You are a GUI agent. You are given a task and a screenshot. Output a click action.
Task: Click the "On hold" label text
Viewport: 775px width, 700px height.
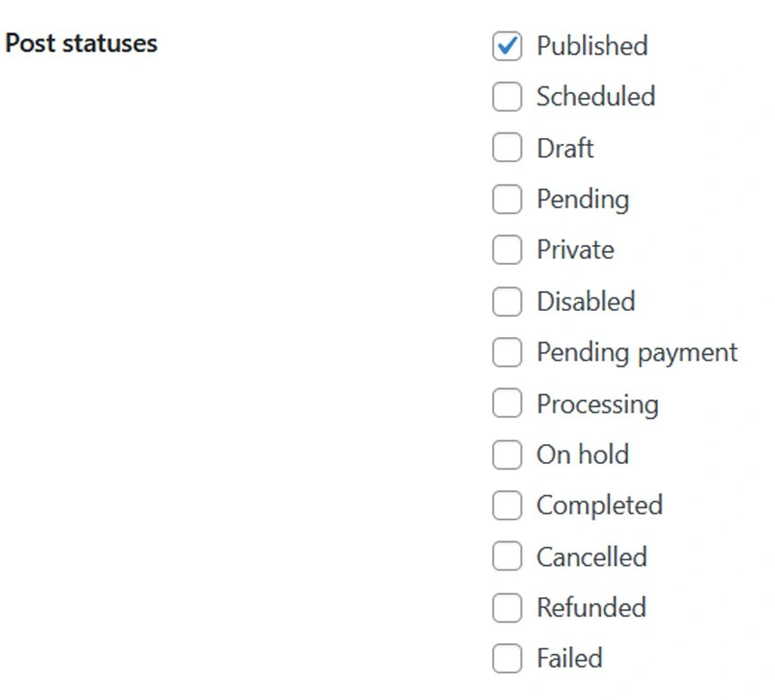point(582,454)
